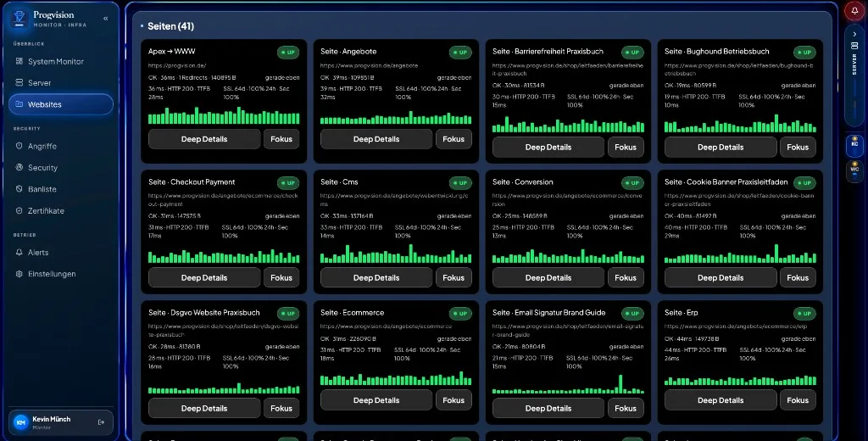Open Einstellungen in the sidebar
The image size is (868, 441).
pos(61,274)
